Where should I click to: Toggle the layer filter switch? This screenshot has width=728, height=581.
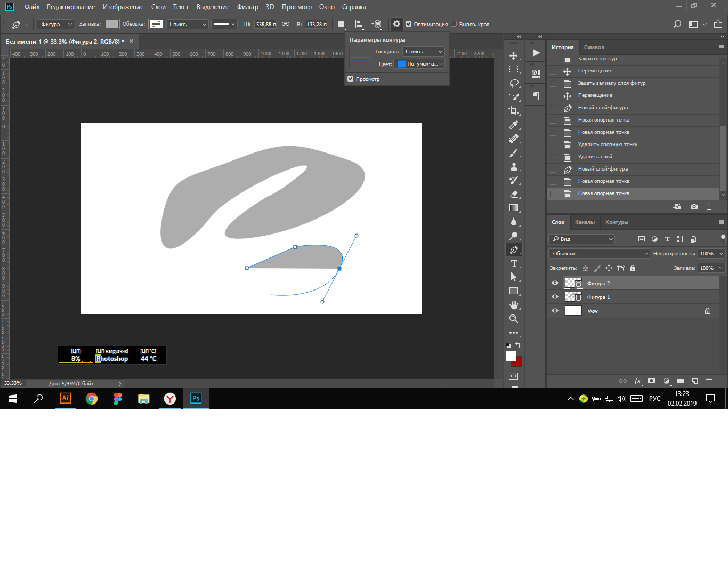coord(723,239)
